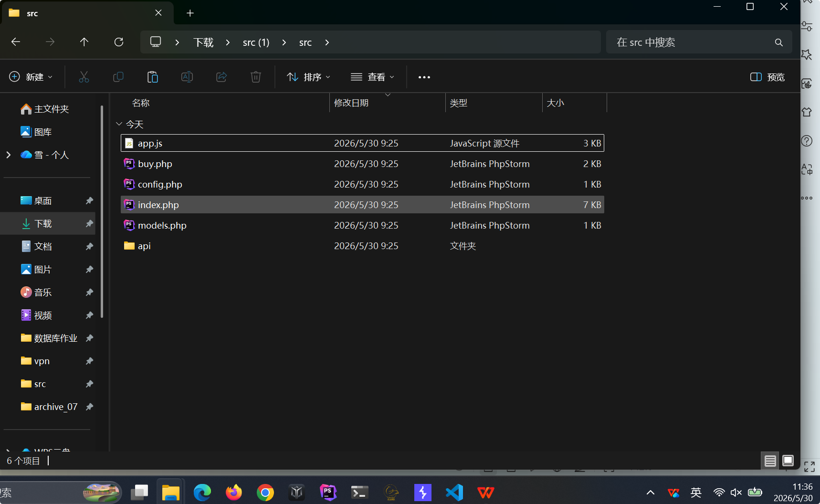This screenshot has height=504, width=820.
Task: Click src (1) in the address bar
Action: 256,42
